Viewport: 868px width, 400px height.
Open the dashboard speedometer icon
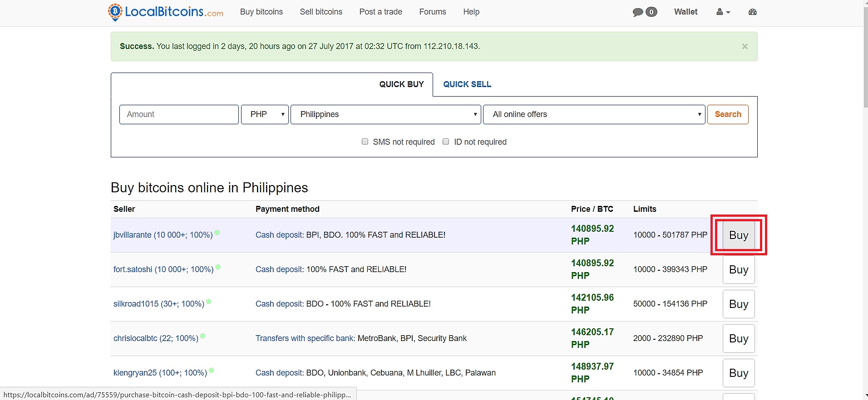pyautogui.click(x=752, y=12)
